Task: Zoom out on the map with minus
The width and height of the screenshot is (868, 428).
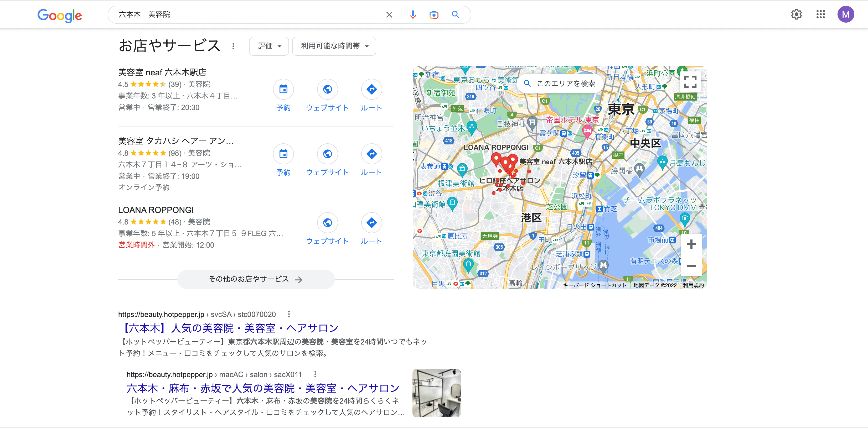Action: click(691, 266)
